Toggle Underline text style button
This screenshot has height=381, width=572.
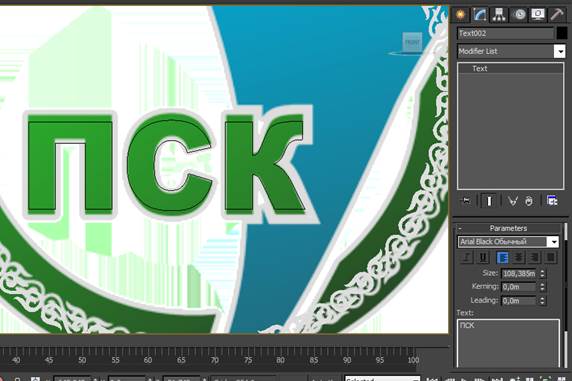[483, 257]
